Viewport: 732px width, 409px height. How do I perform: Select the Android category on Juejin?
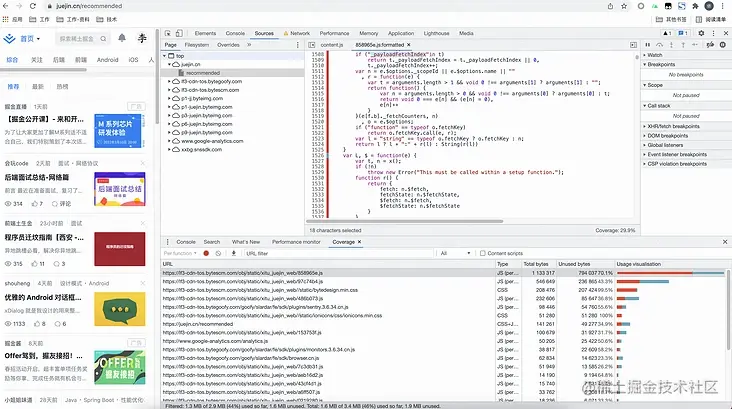[x=107, y=60]
